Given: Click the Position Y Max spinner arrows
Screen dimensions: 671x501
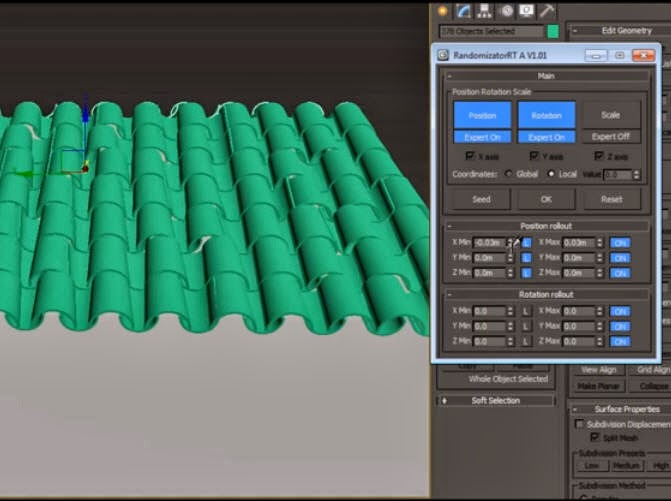Looking at the screenshot, I should [x=600, y=258].
